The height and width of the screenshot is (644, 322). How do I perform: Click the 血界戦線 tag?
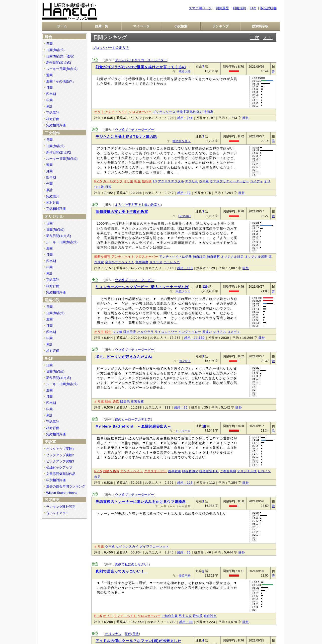click(174, 471)
